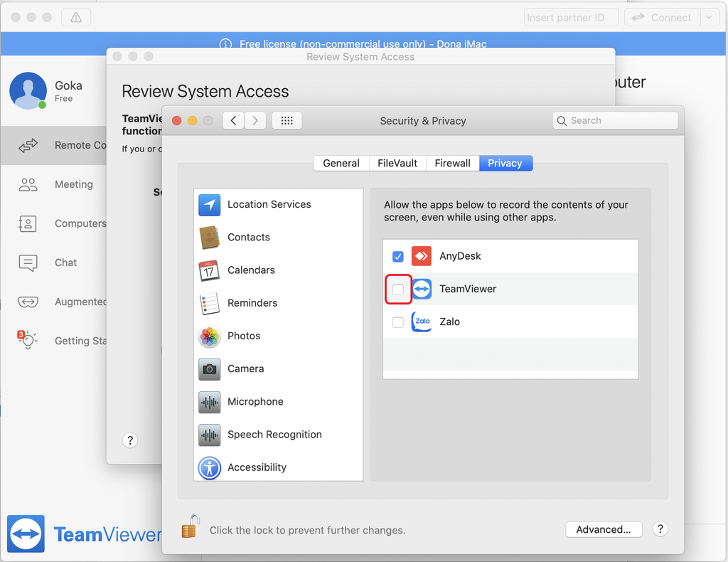Click the "Speech Recognition" label

click(x=274, y=435)
